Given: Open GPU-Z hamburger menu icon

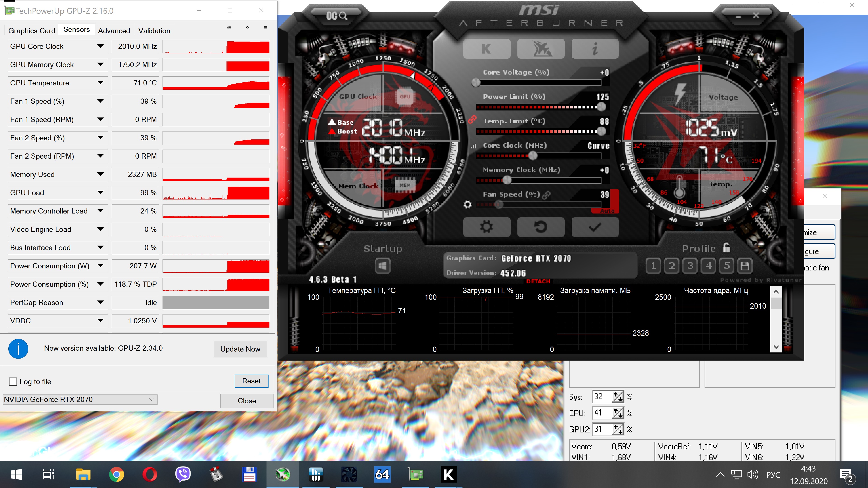Looking at the screenshot, I should point(266,27).
